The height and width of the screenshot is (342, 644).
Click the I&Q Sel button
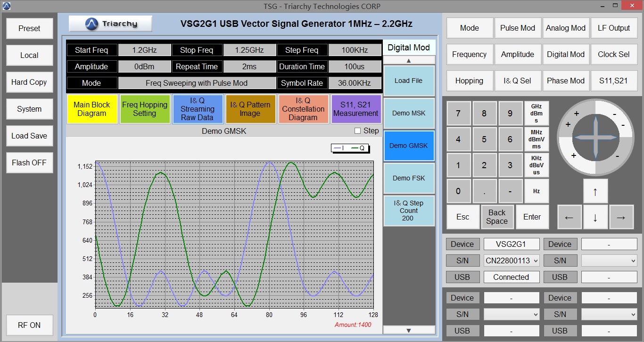(x=518, y=81)
